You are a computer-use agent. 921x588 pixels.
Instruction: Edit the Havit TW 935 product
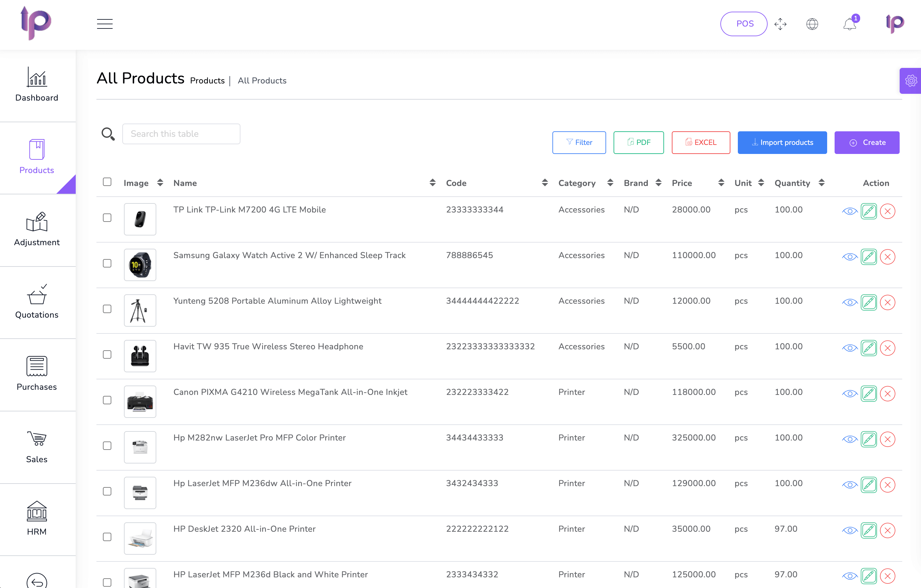pyautogui.click(x=869, y=347)
